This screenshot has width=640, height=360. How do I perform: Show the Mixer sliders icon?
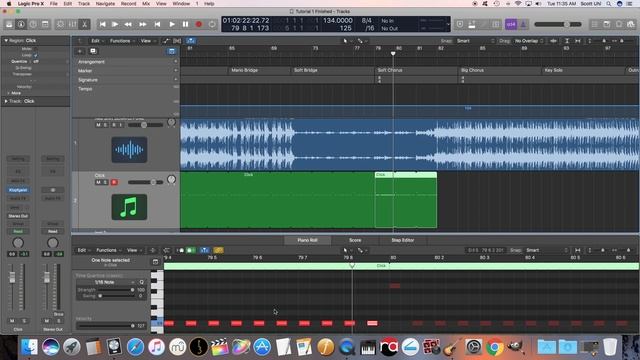72,24
